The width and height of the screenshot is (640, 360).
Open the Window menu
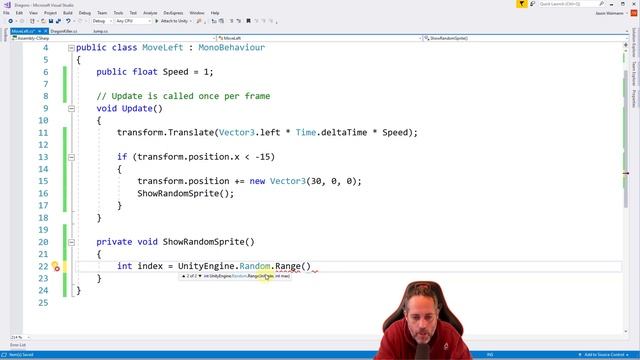[197, 13]
